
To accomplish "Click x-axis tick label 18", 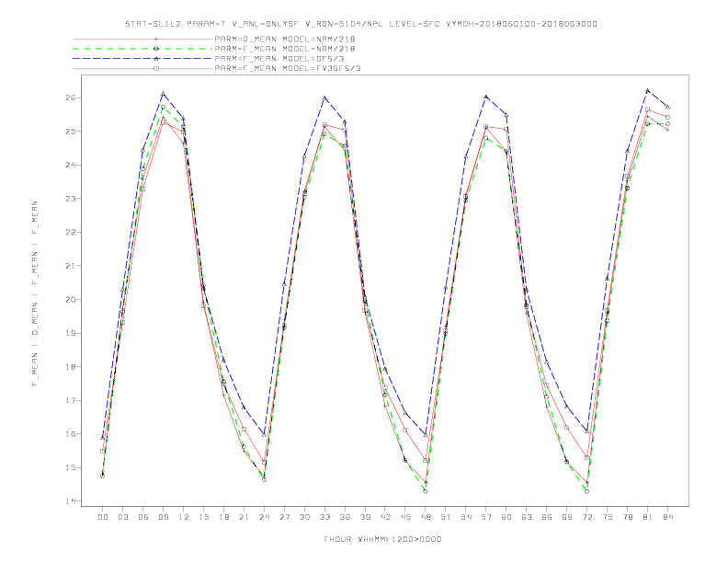I will coord(223,517).
